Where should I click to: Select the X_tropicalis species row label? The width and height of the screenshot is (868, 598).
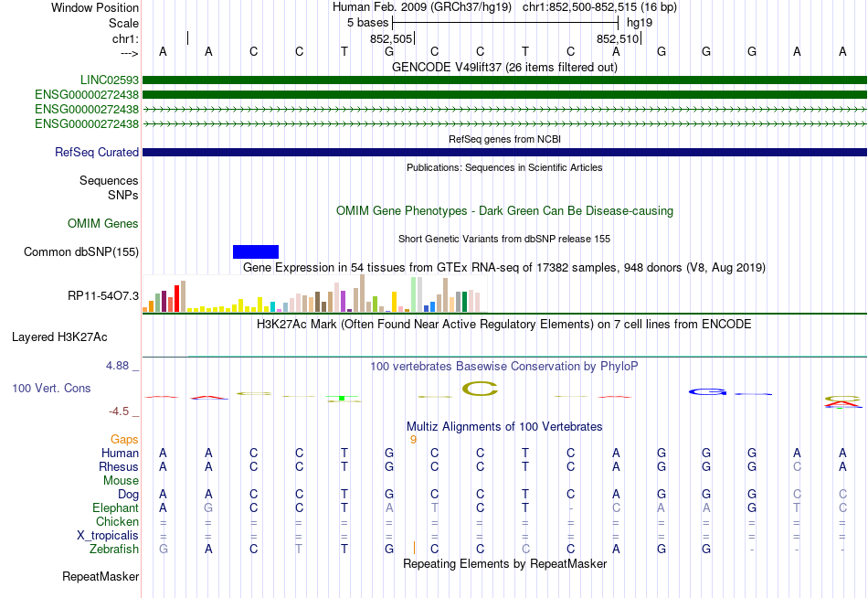[108, 536]
